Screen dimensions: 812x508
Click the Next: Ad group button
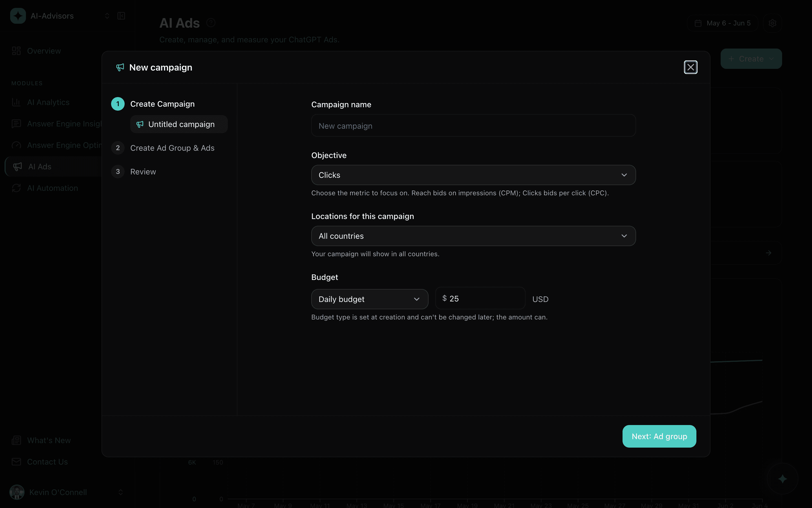tap(659, 436)
